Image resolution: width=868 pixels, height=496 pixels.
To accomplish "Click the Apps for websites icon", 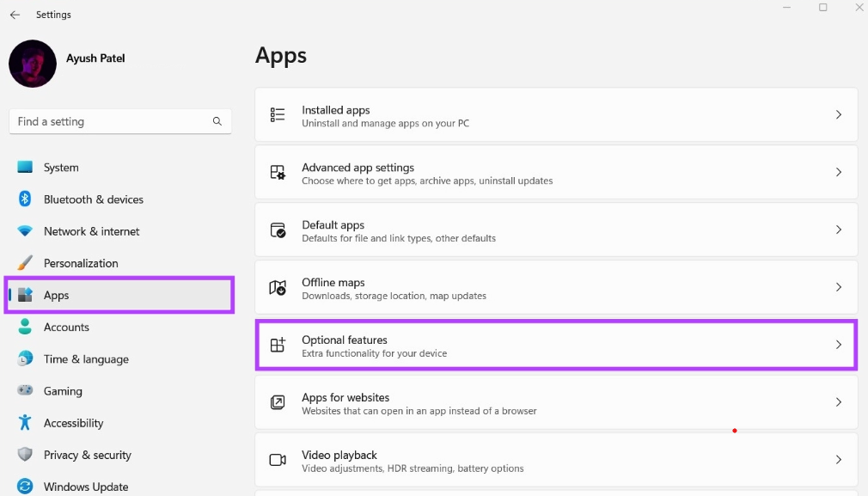I will point(278,402).
